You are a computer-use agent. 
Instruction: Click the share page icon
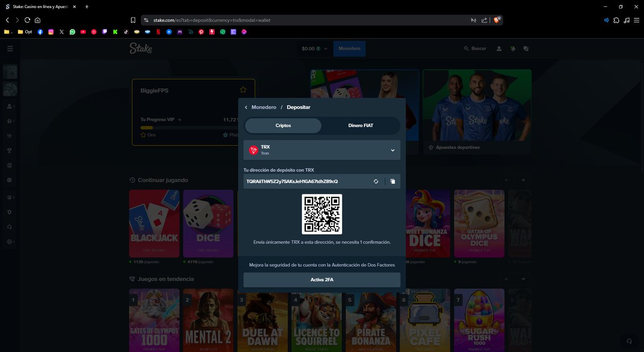pyautogui.click(x=485, y=20)
